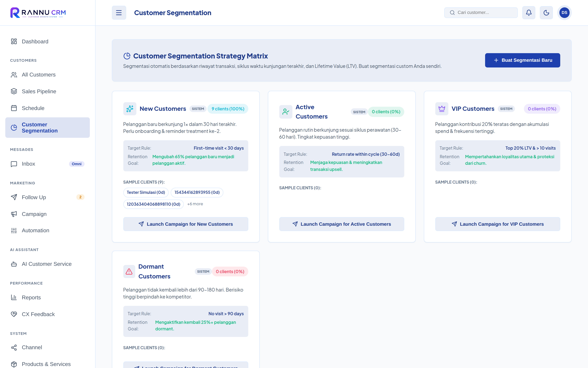
Task: Click the Channel share icon
Action: tap(14, 348)
